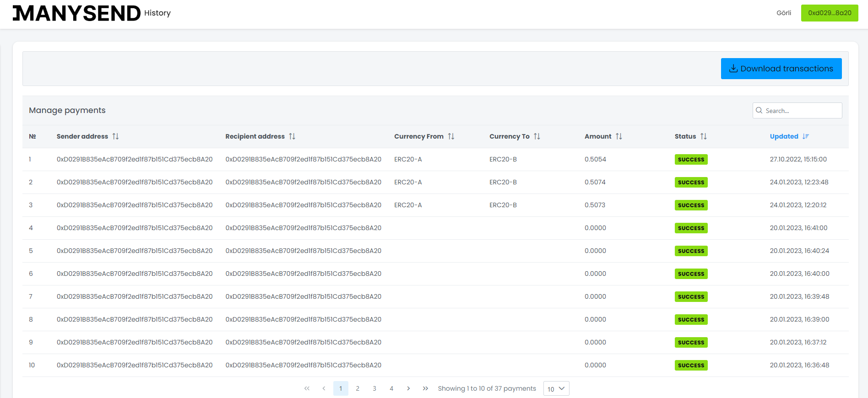
Task: Click the Sender address header text
Action: point(82,136)
